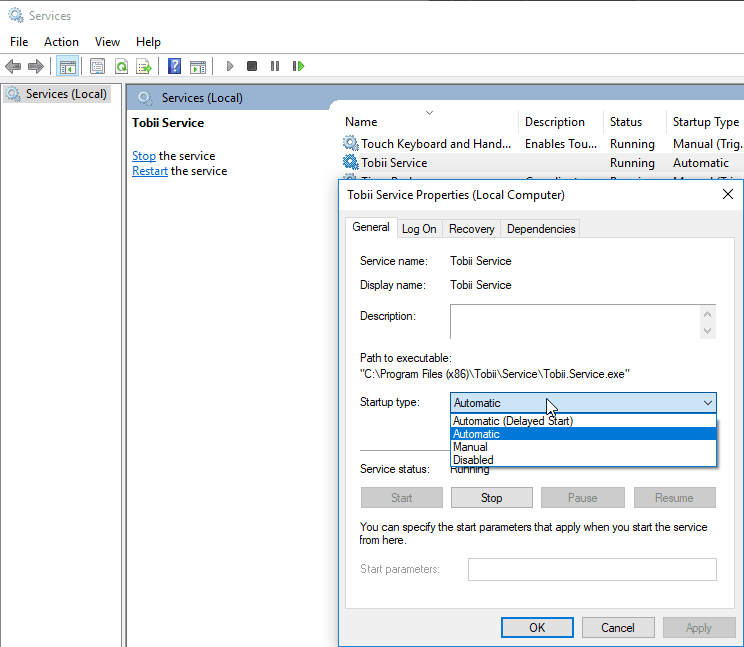Choose Manual startup option
The width and height of the screenshot is (744, 647).
click(x=583, y=447)
